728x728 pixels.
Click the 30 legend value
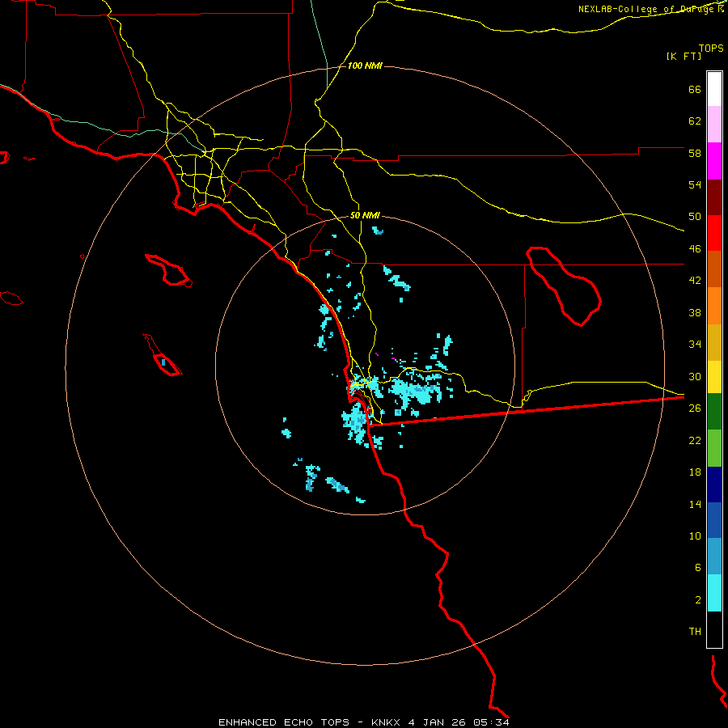[695, 376]
